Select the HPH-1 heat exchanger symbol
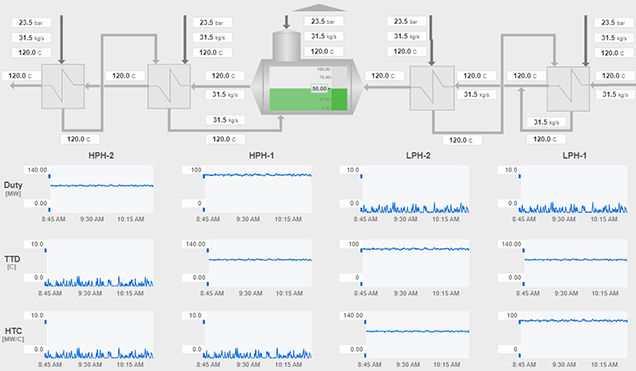This screenshot has width=636, height=371. coord(169,86)
